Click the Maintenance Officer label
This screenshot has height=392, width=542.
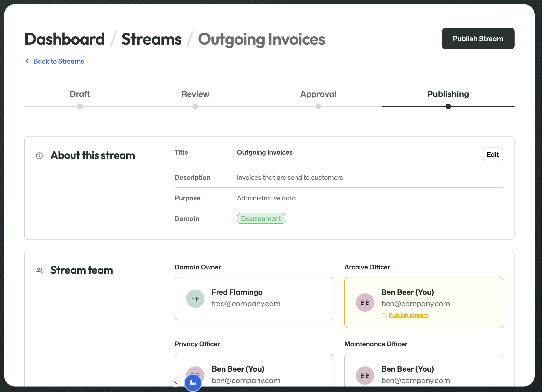[376, 344]
